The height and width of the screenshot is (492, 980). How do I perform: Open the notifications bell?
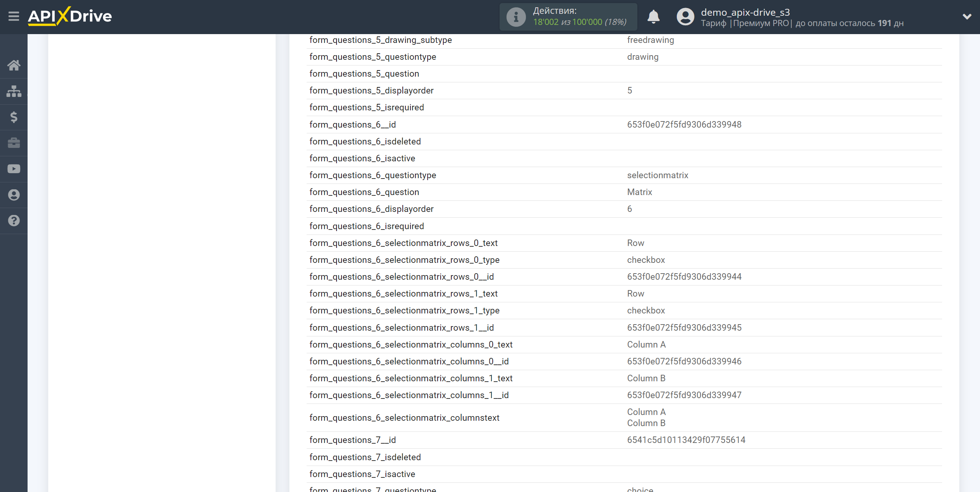tap(653, 17)
